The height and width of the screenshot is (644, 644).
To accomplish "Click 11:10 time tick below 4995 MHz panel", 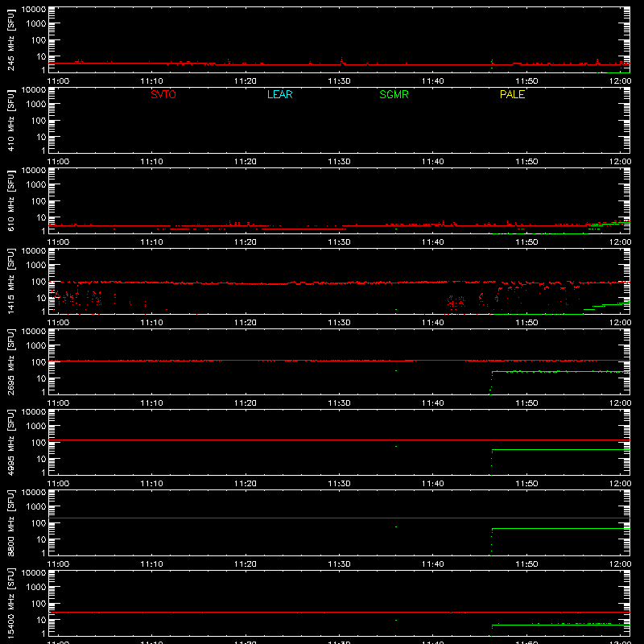I will tap(151, 484).
